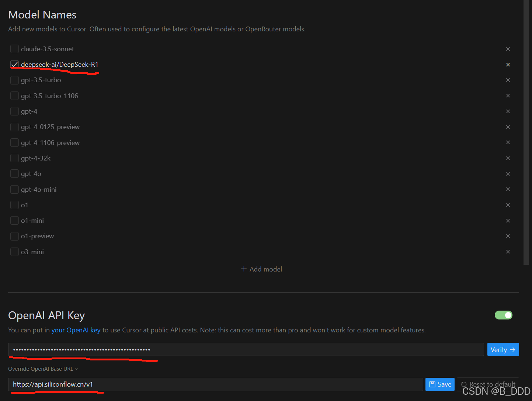
Task: Enable the gpt-4 model checkbox
Action: [x=14, y=111]
